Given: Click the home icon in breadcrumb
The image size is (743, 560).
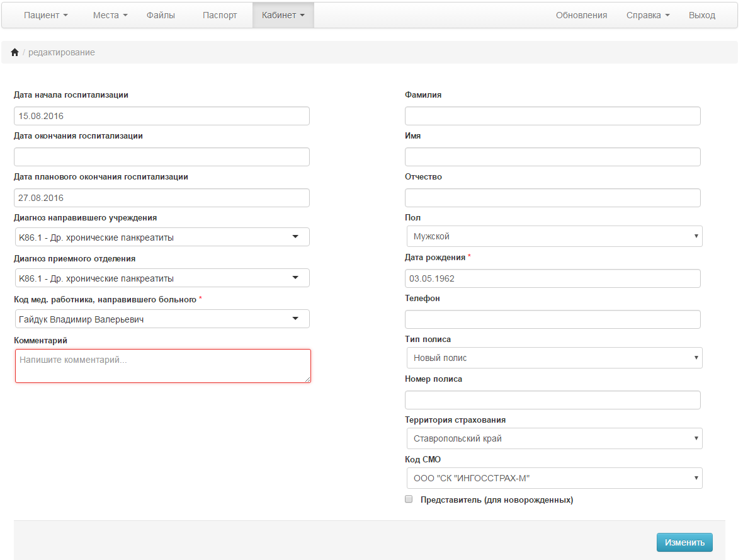Looking at the screenshot, I should (x=14, y=52).
